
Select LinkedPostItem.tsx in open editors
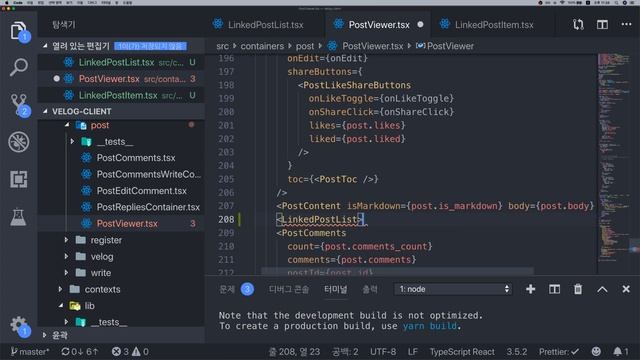[121, 95]
